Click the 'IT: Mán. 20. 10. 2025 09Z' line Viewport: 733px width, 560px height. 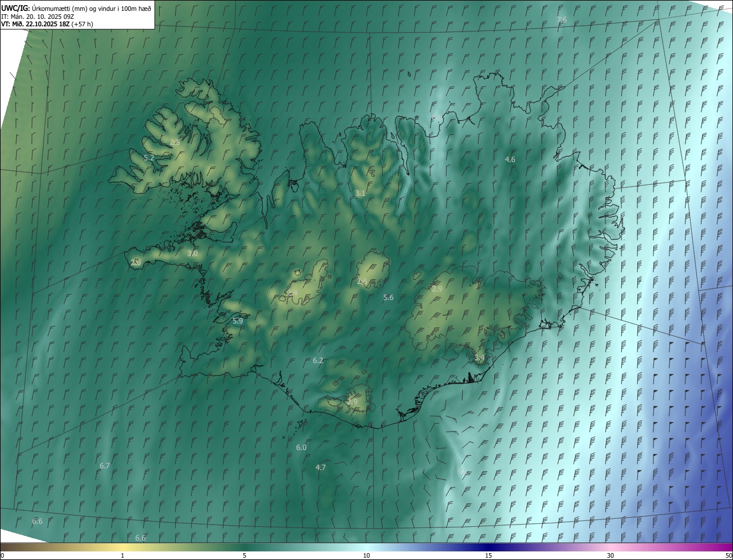tap(38, 16)
